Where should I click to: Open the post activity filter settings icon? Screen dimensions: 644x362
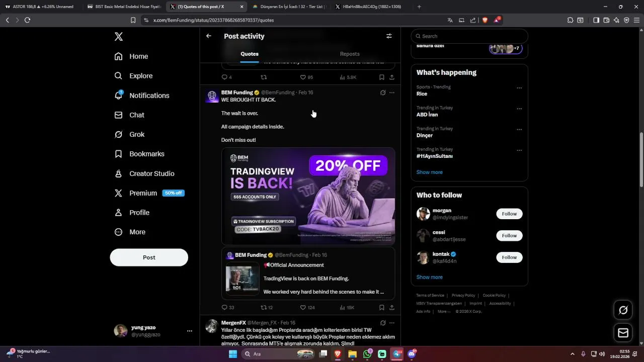389,36
